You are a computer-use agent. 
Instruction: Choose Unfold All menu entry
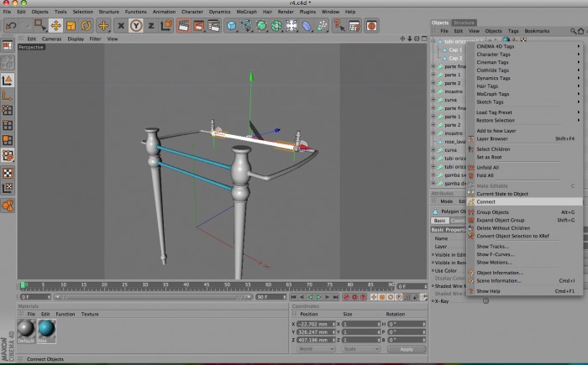tap(525, 168)
